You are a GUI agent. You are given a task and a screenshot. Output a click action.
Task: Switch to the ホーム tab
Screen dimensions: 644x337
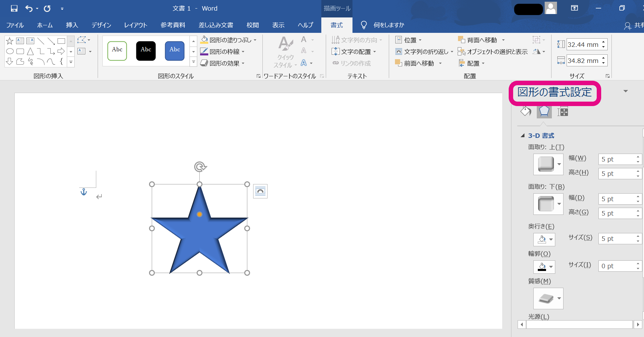[x=45, y=25]
